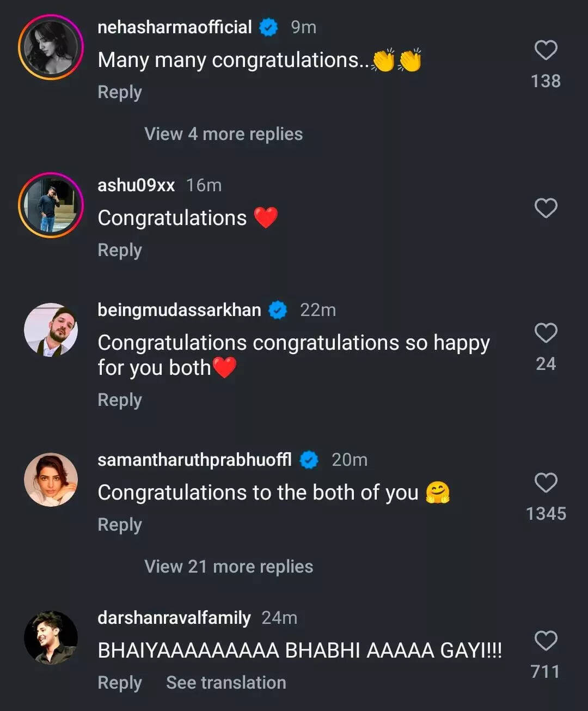Viewport: 588px width, 711px height.
Task: Expand 21 more replies under samantharuthprabhuoffl
Action: click(x=228, y=566)
